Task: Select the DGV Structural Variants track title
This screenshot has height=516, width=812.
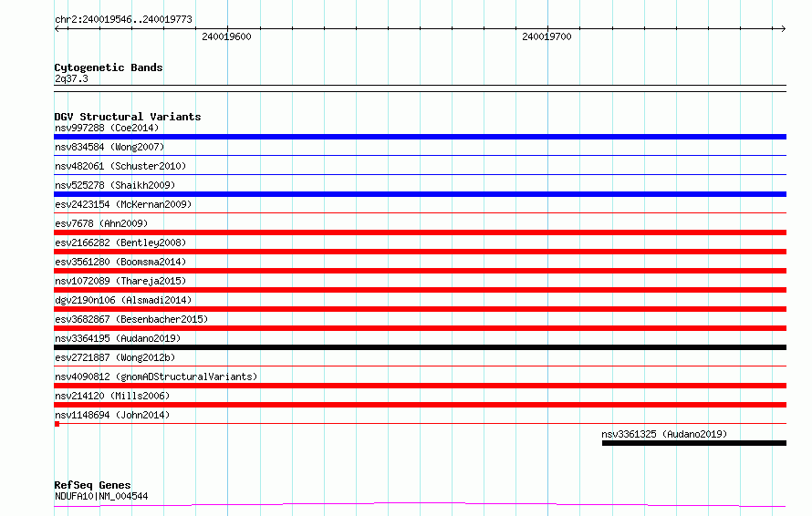Action: [128, 117]
